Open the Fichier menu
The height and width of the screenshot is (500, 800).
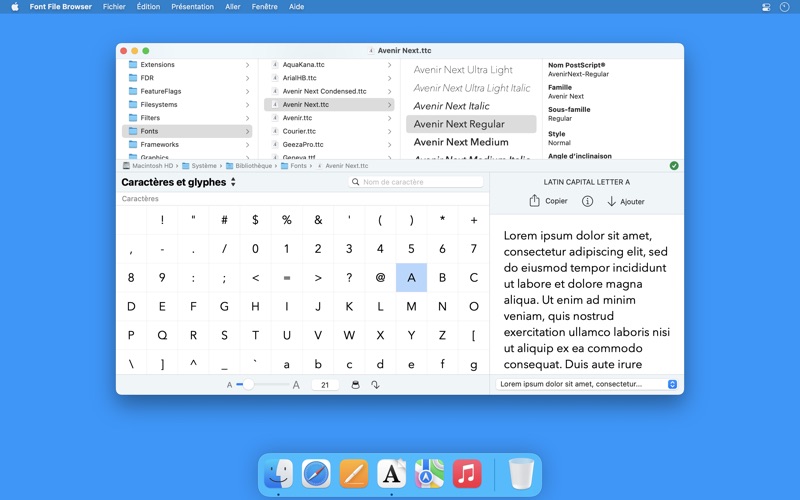114,7
